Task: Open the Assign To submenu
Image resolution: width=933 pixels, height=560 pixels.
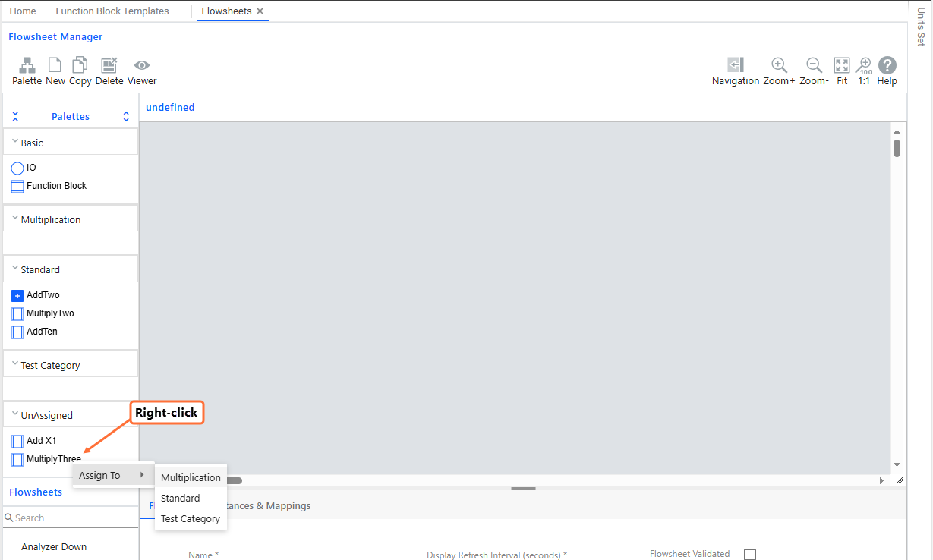Action: coord(113,476)
